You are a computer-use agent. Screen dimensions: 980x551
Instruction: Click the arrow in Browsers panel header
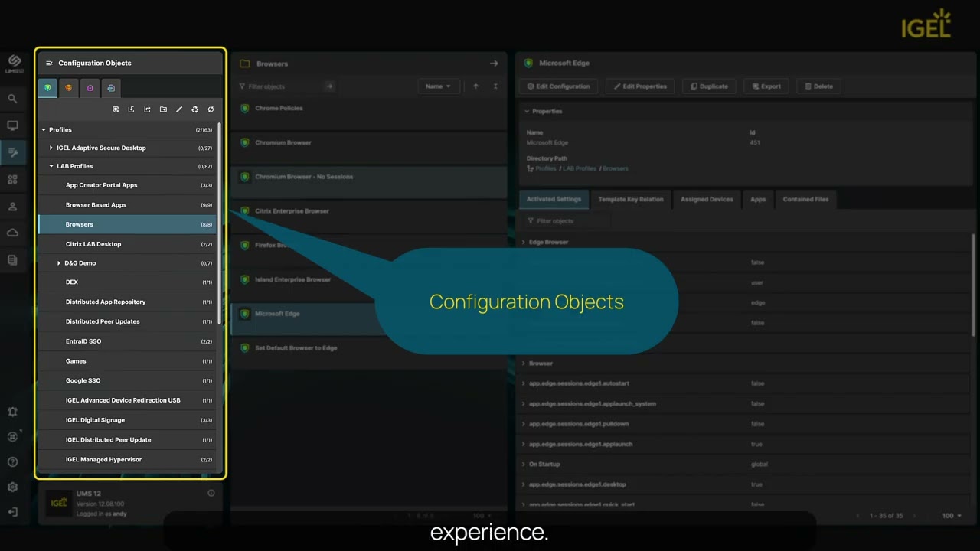click(494, 64)
